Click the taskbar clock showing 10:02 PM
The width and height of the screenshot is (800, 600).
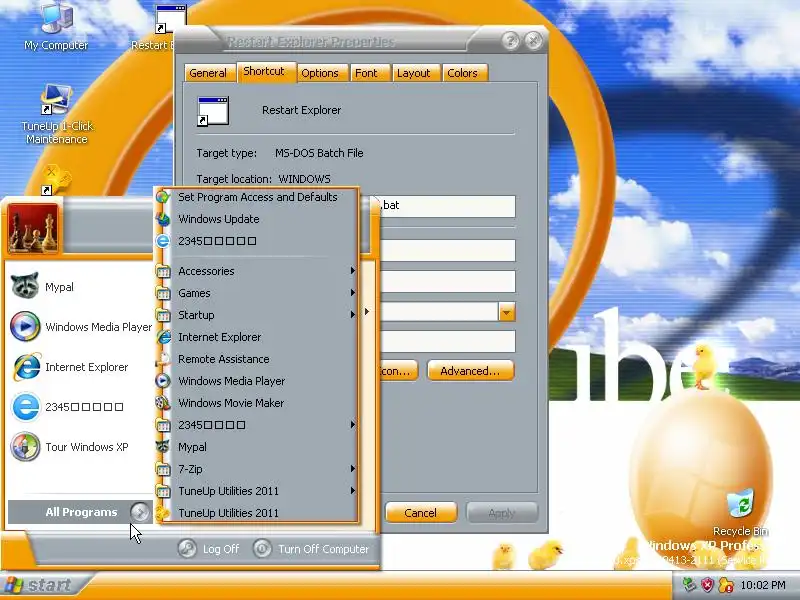click(763, 585)
